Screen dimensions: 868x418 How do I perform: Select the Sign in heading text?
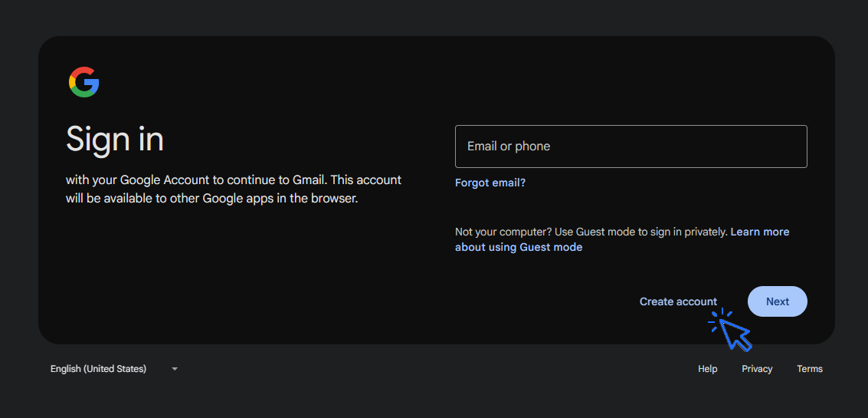115,139
